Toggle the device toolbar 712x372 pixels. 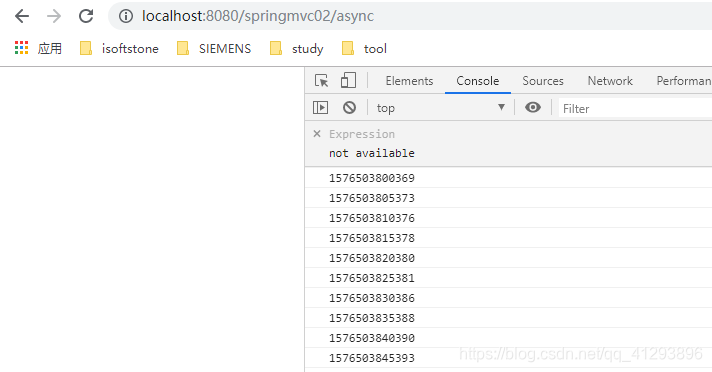pos(348,81)
